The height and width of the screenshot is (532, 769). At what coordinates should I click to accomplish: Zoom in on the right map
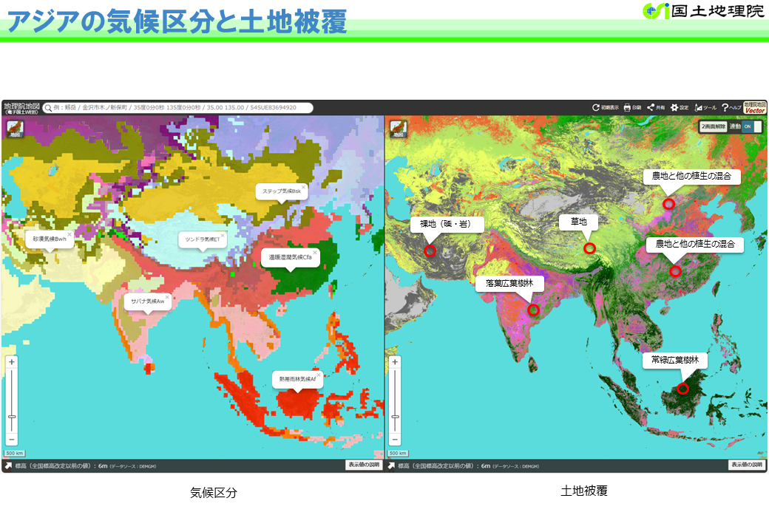click(x=395, y=362)
